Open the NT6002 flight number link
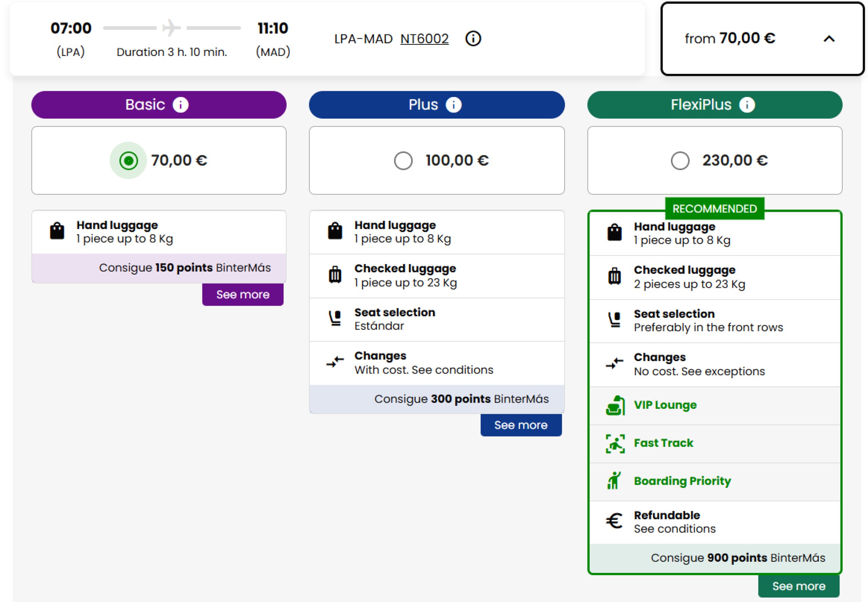The width and height of the screenshot is (868, 602). [424, 39]
